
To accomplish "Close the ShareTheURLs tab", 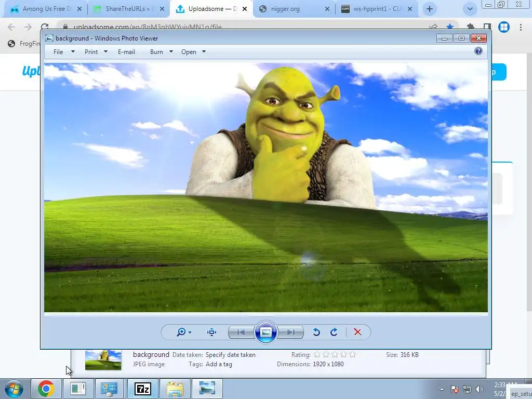I will pos(162,9).
